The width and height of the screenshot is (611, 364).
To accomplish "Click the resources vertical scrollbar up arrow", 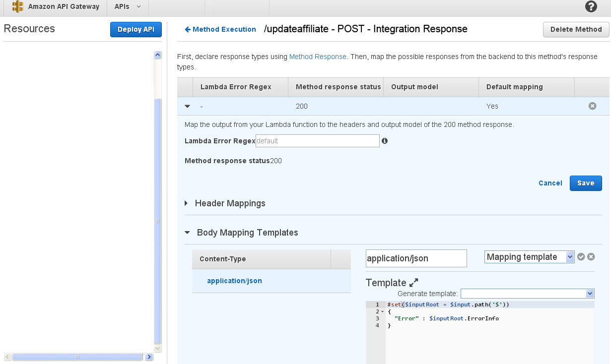I will coord(158,55).
